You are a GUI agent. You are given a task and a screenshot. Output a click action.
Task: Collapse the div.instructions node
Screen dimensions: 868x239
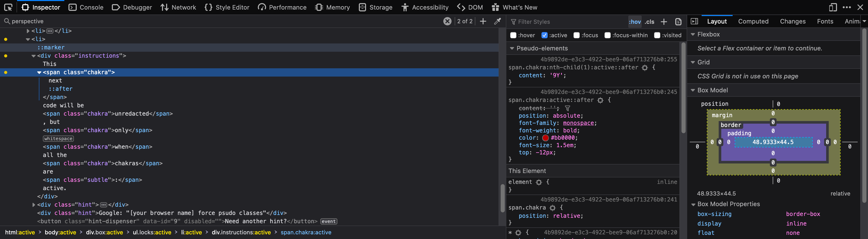(x=33, y=56)
